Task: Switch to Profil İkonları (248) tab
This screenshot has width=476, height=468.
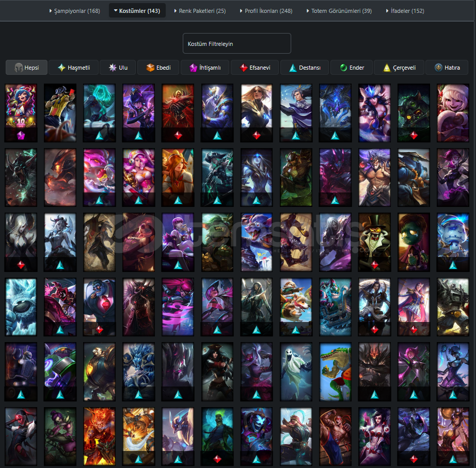Action: [266, 11]
